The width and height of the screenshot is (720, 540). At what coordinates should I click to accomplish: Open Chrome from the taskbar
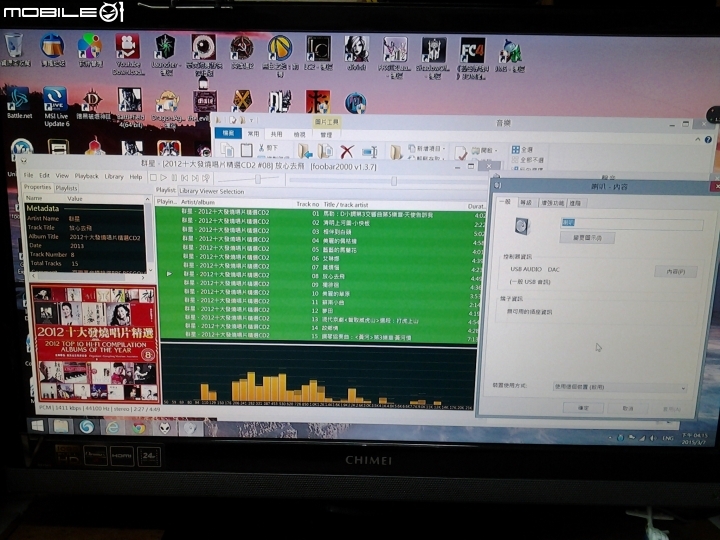click(x=138, y=428)
